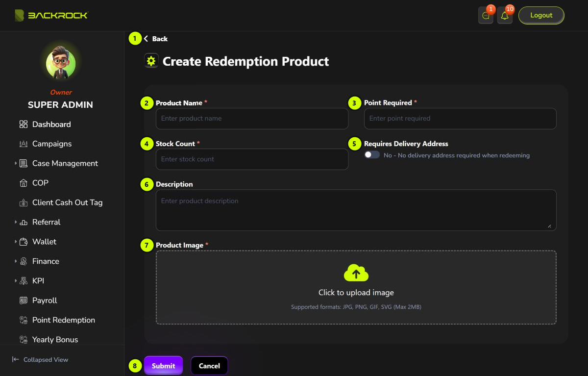The image size is (588, 376).
Task: Click the Wallet sidebar icon
Action: [x=24, y=242]
